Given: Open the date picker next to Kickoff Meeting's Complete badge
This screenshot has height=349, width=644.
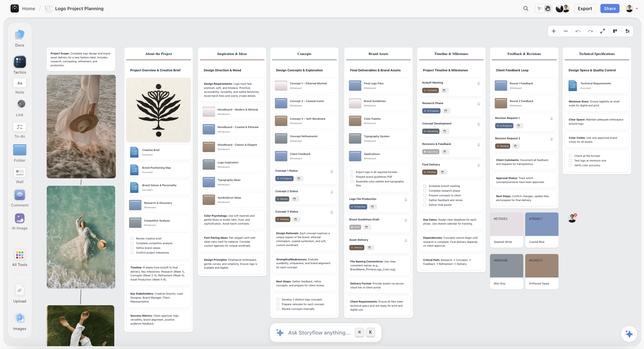Looking at the screenshot, I should click(x=444, y=90).
